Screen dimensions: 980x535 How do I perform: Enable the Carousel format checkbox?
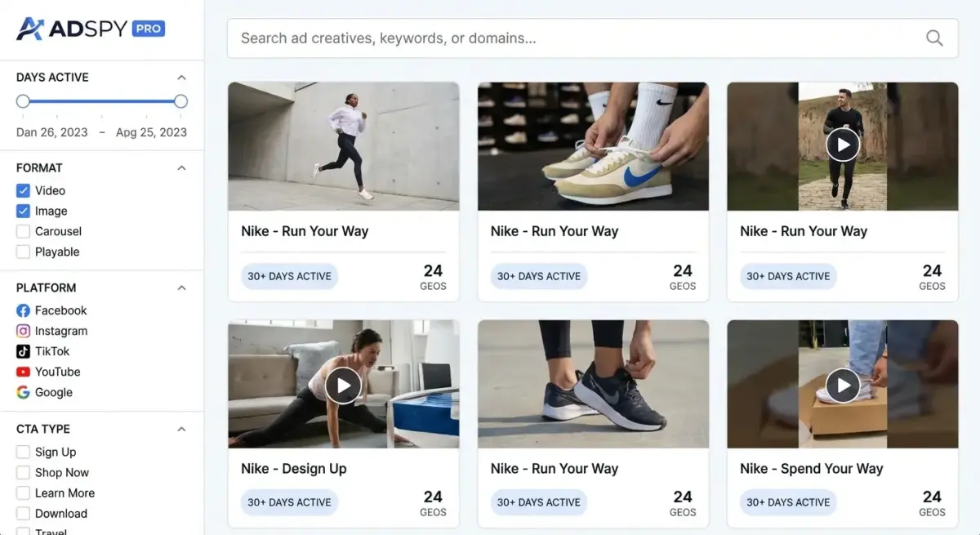pos(23,231)
